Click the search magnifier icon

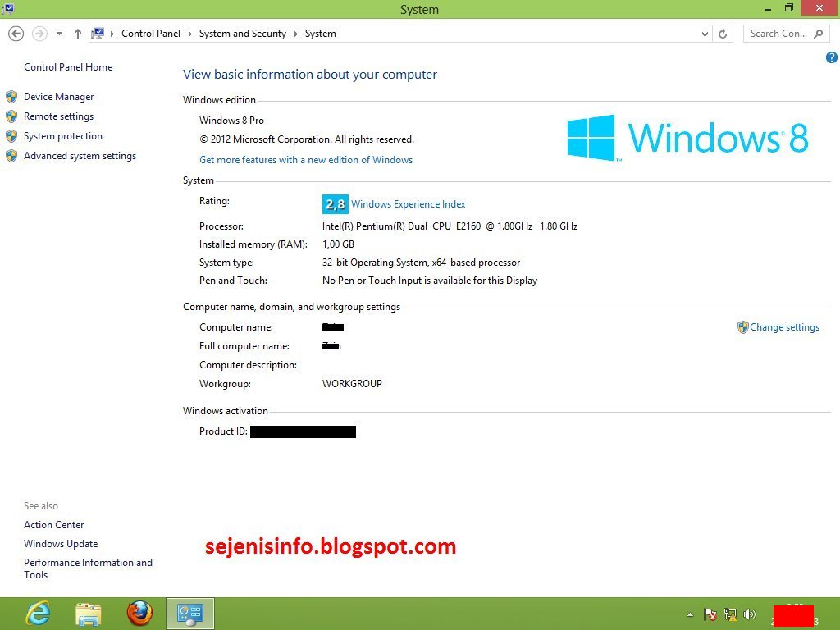(818, 34)
